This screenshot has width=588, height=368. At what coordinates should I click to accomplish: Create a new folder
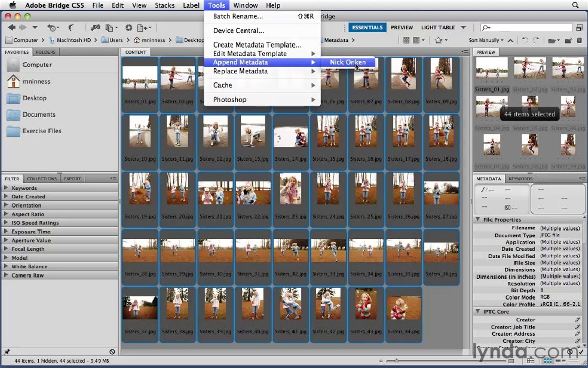pyautogui.click(x=569, y=40)
